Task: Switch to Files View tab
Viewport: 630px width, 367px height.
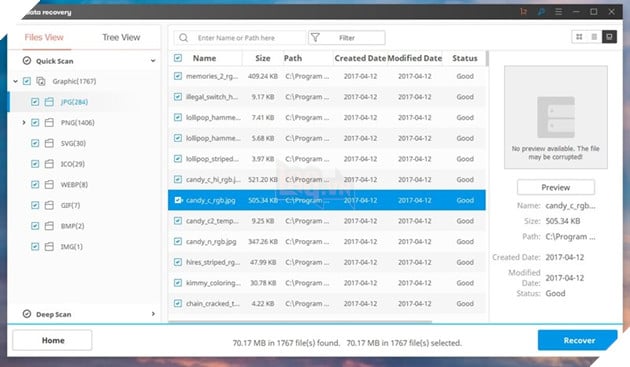Action: (44, 37)
